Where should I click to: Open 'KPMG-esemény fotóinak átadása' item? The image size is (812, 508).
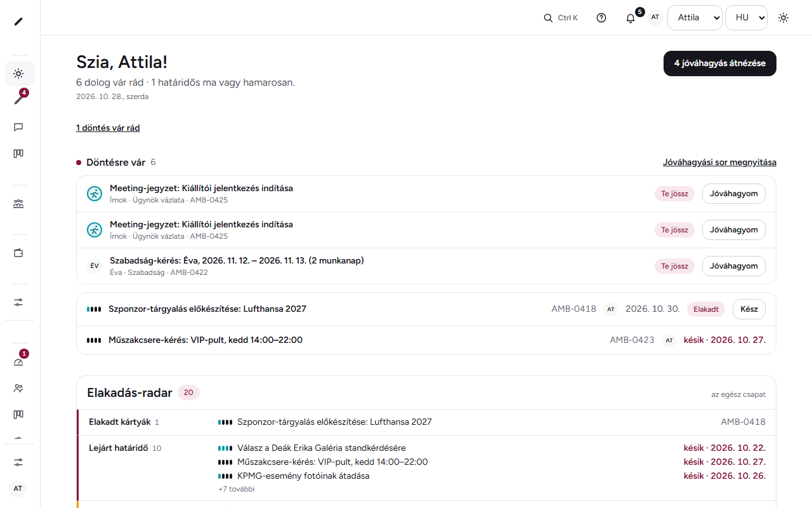click(303, 476)
